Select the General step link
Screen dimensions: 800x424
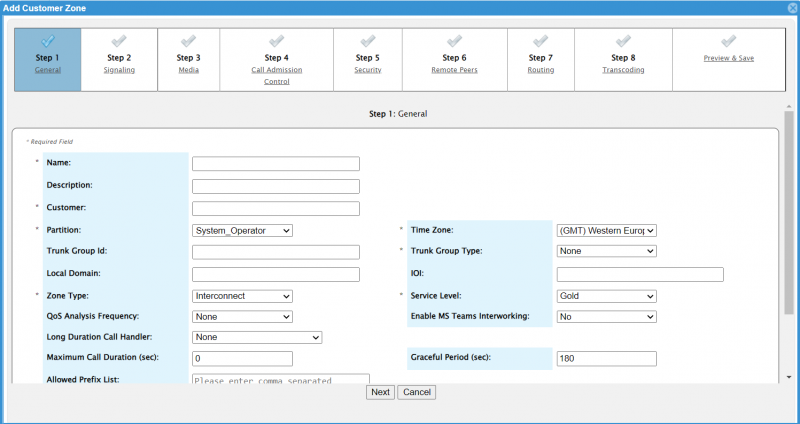point(48,70)
